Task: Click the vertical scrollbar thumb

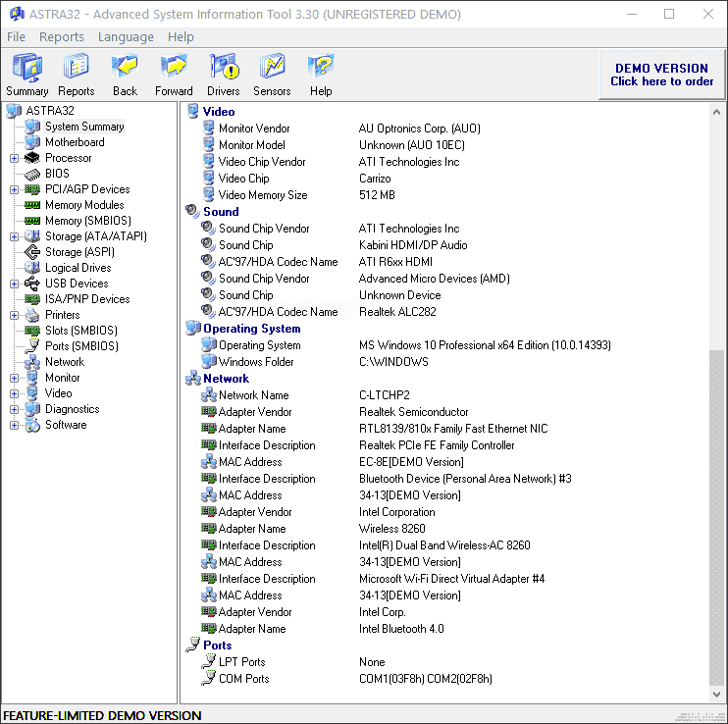Action: (716, 517)
